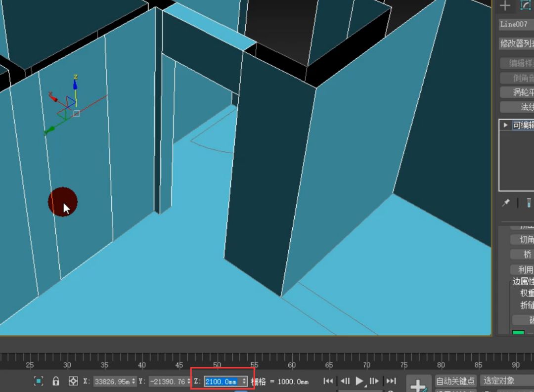Toggle the isolate selection icon
Viewport: 534px width, 392px height.
[x=39, y=381]
